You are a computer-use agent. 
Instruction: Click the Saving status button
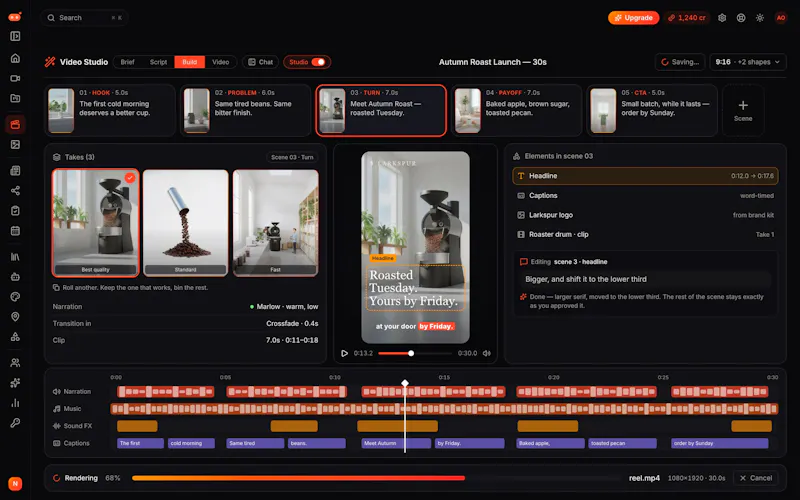(680, 62)
